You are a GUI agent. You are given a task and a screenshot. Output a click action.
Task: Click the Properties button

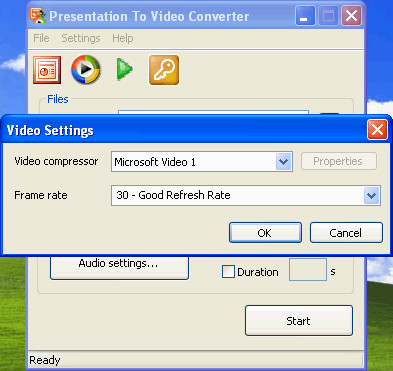339,161
